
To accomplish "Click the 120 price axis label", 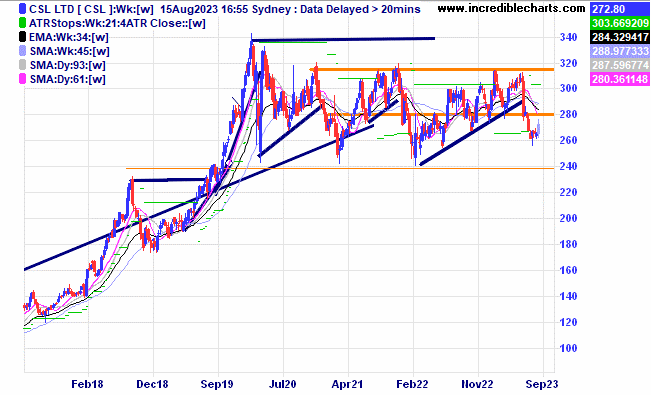I will pyautogui.click(x=568, y=322).
